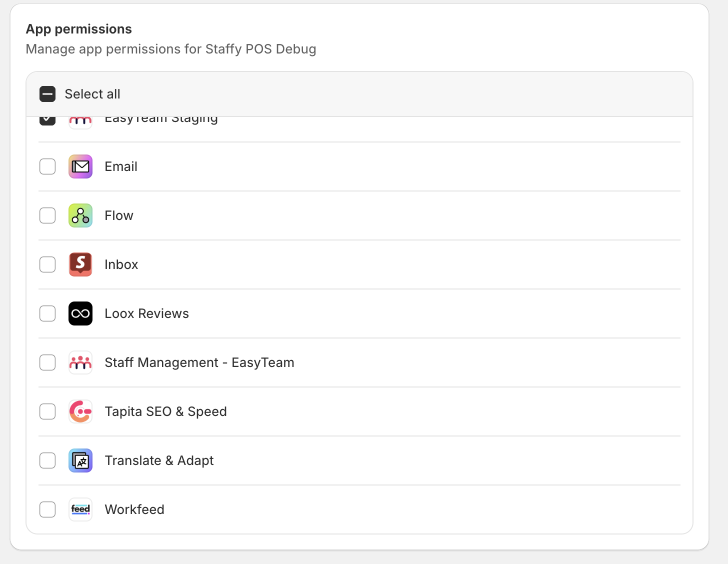Click the Manage app permissions description text
This screenshot has height=564, width=728.
pos(171,49)
